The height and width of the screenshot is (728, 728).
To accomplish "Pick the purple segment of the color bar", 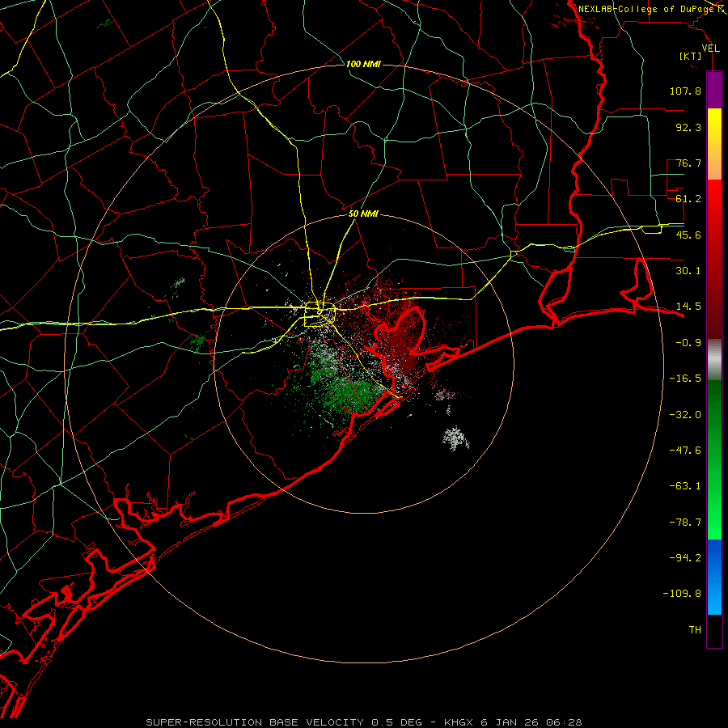I will click(x=714, y=91).
